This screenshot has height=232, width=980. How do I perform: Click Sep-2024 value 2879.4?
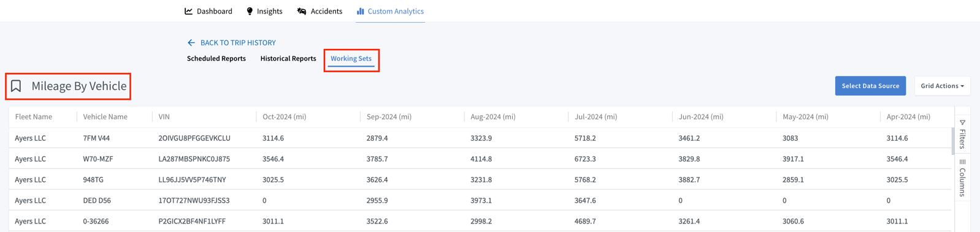click(x=377, y=138)
